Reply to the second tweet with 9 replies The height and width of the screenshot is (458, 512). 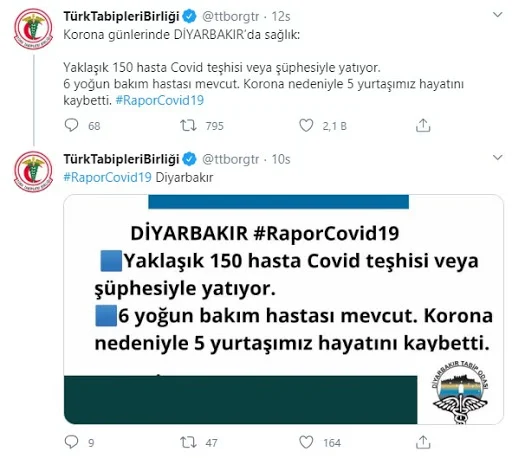71,442
